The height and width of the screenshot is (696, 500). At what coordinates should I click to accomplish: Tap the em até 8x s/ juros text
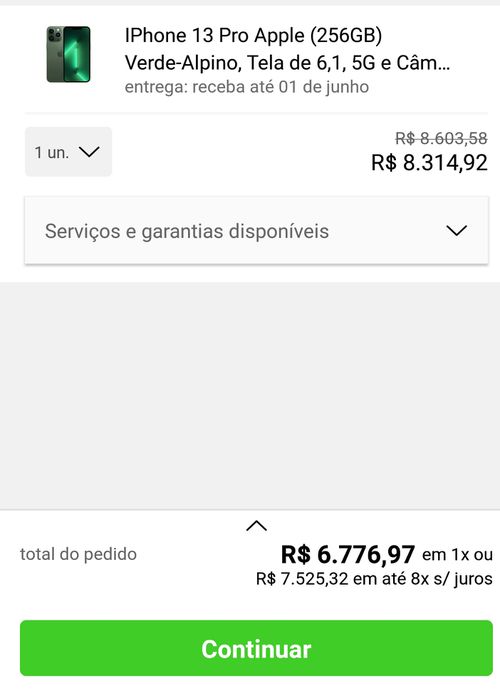tap(423, 579)
